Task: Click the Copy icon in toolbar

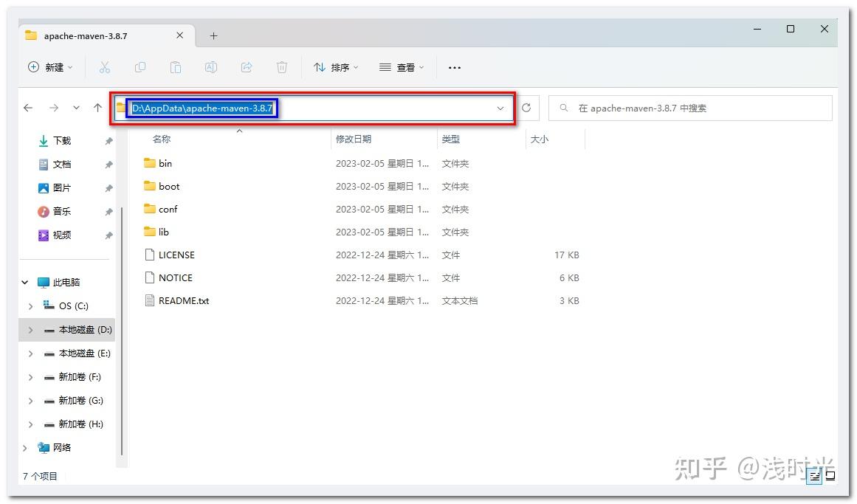Action: pos(140,67)
